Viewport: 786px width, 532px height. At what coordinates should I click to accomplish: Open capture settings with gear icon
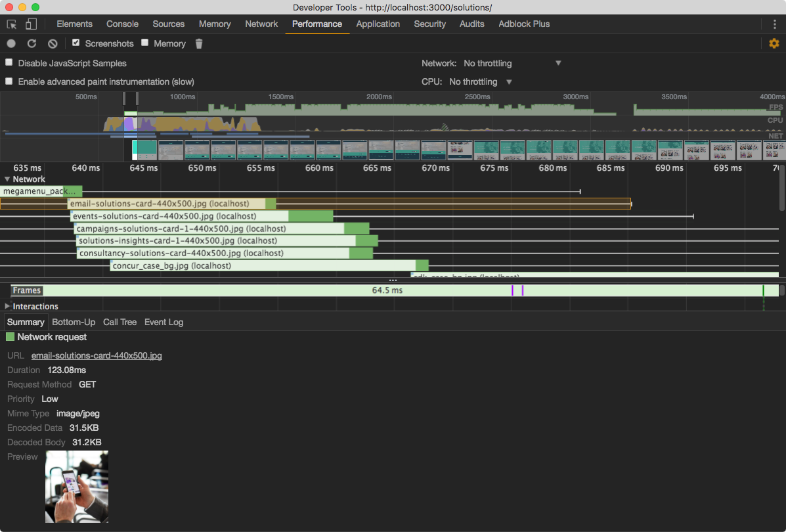(774, 43)
